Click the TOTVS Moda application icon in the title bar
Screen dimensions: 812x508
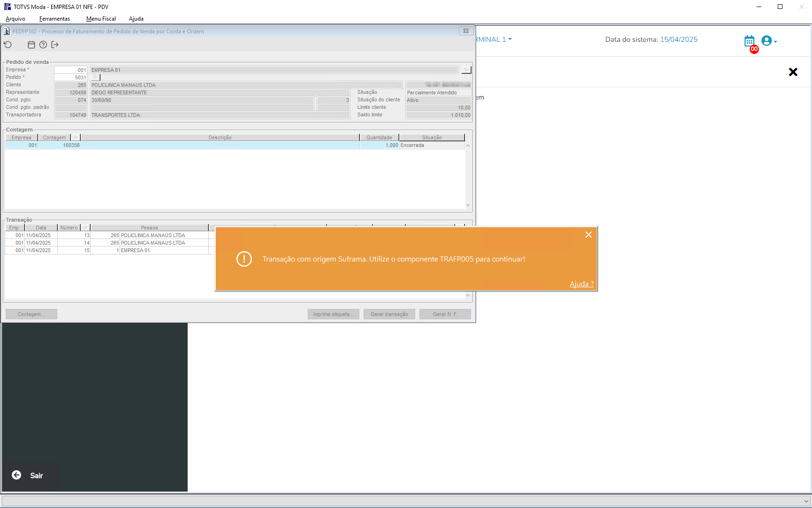[x=7, y=7]
